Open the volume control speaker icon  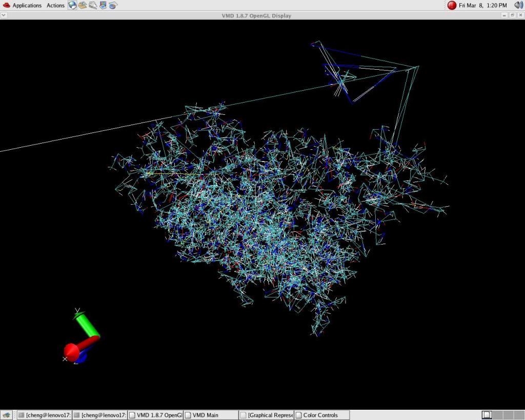(519, 5)
